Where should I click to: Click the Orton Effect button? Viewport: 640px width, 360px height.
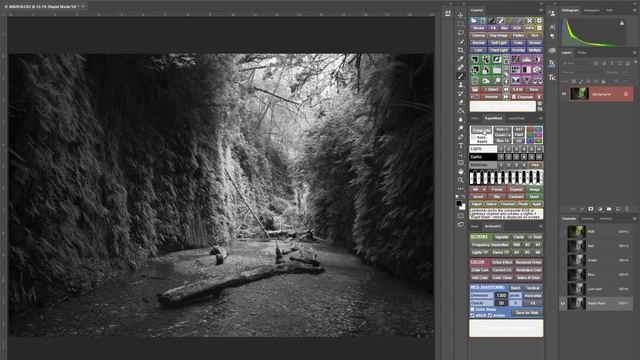502,262
